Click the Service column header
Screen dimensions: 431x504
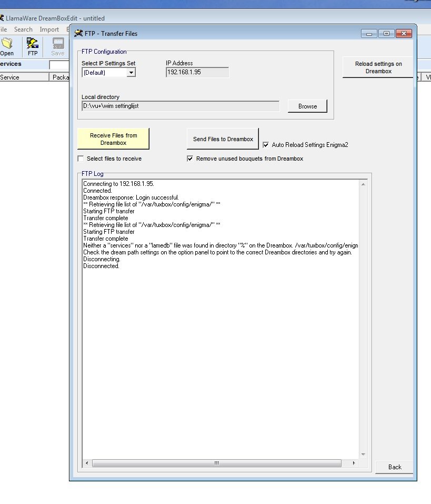24,77
